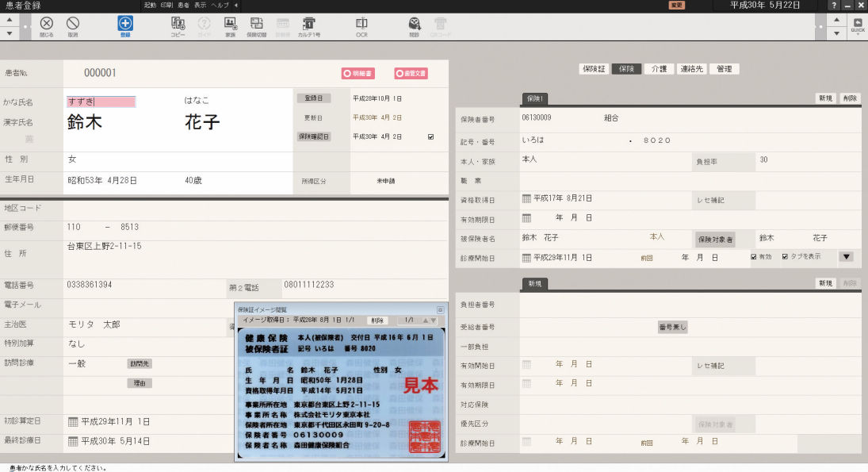Switch to the 介護 tab
The width and height of the screenshot is (868, 472).
click(659, 69)
